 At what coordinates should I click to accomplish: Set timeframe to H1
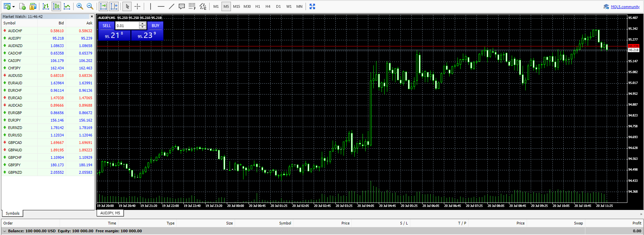(258, 6)
